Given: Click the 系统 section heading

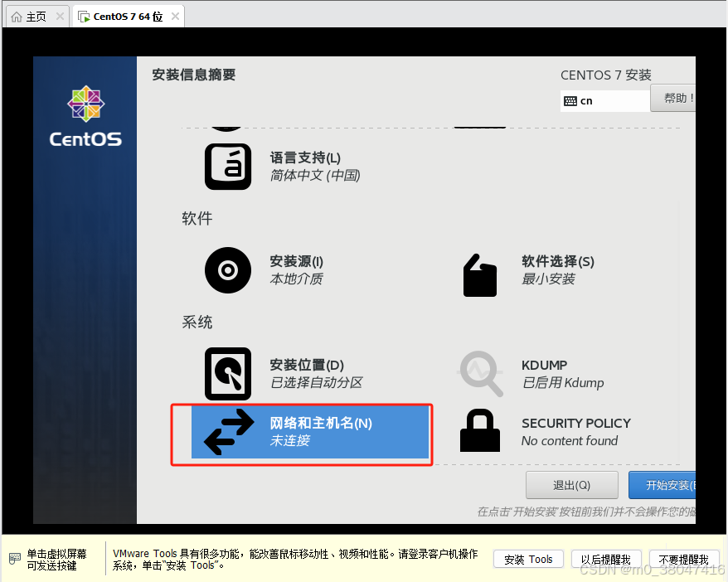Looking at the screenshot, I should click(197, 323).
